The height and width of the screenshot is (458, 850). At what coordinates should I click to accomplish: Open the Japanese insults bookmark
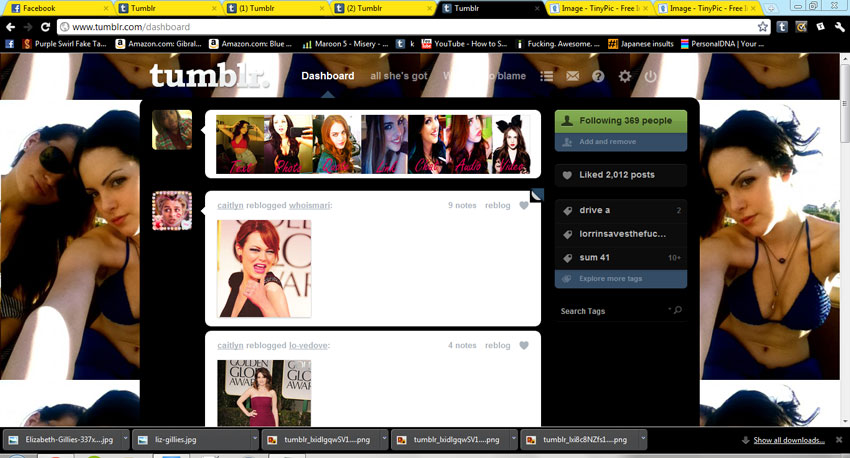tap(641, 44)
